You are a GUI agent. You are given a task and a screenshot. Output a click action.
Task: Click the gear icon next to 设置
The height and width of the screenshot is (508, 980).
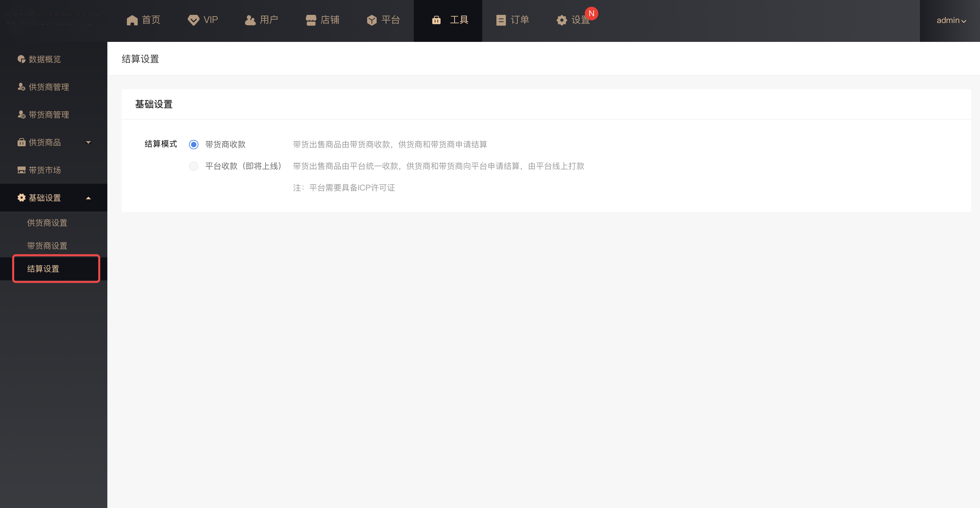562,20
